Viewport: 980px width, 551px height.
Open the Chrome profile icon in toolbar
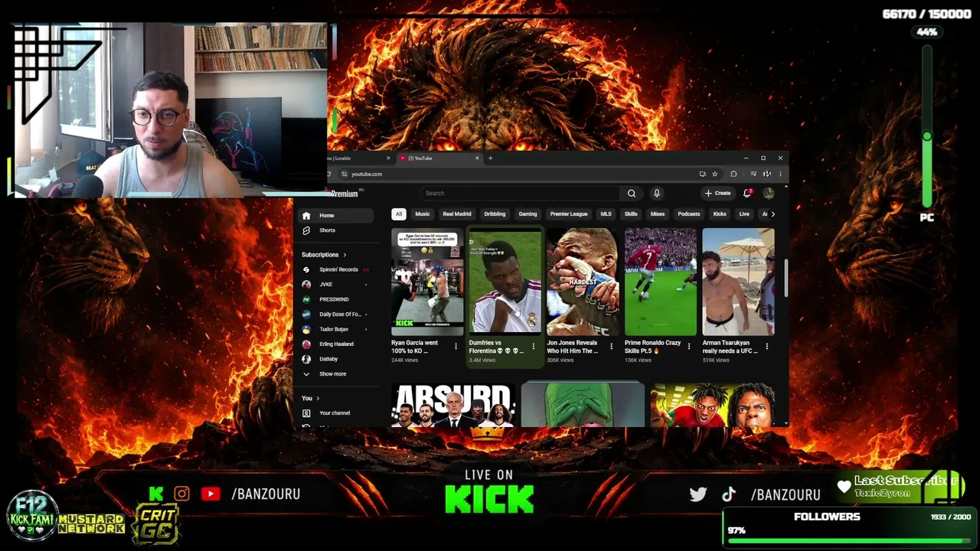(767, 174)
